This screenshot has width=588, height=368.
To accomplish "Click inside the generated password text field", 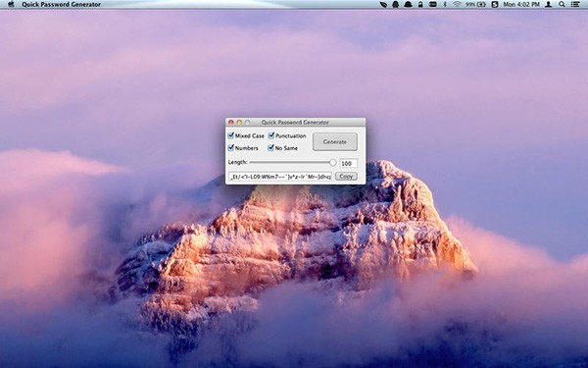I will coord(280,176).
